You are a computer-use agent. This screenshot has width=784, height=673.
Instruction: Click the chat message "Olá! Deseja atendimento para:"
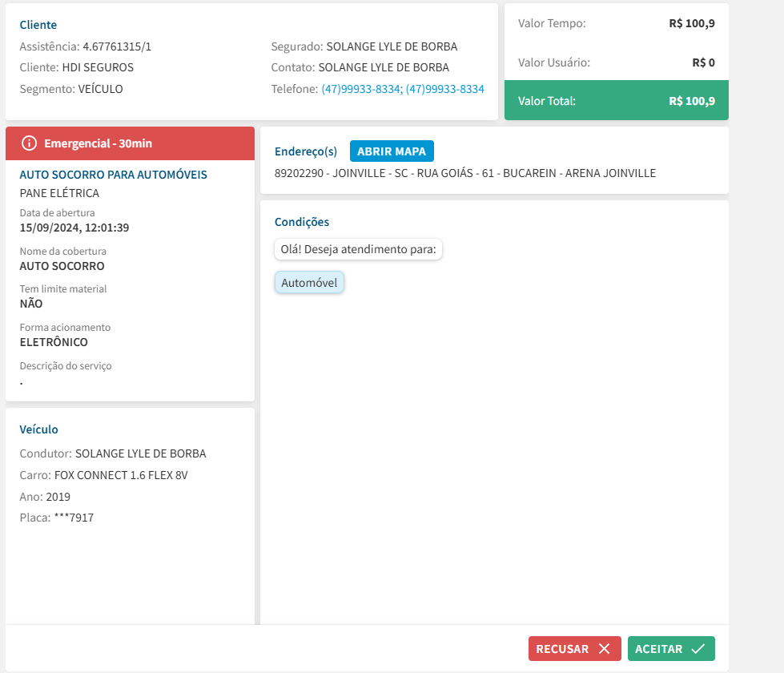click(358, 249)
